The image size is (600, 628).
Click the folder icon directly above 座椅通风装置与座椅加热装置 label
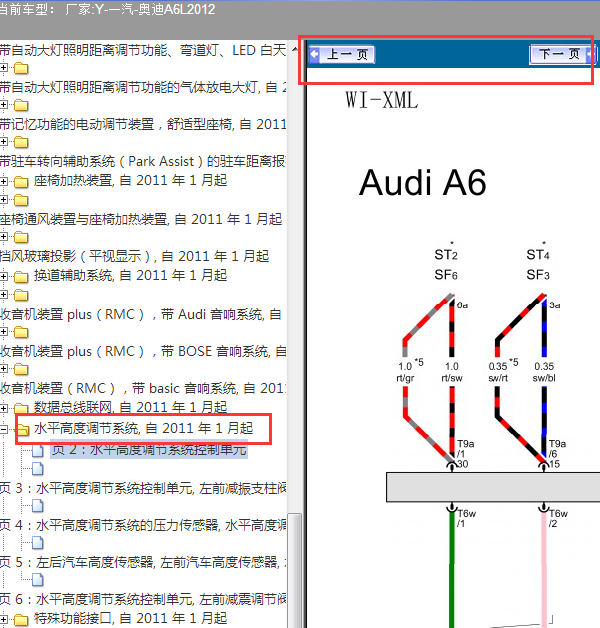(21, 200)
